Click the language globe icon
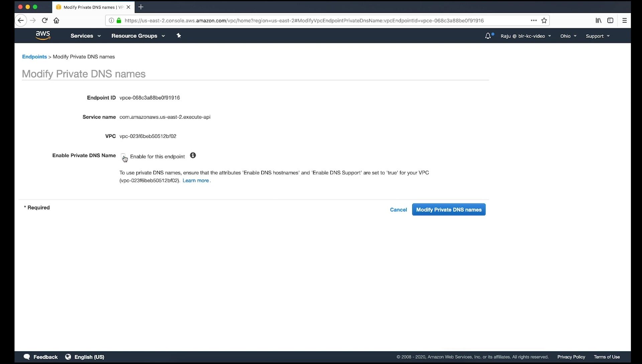Image resolution: width=642 pixels, height=364 pixels. point(68,357)
